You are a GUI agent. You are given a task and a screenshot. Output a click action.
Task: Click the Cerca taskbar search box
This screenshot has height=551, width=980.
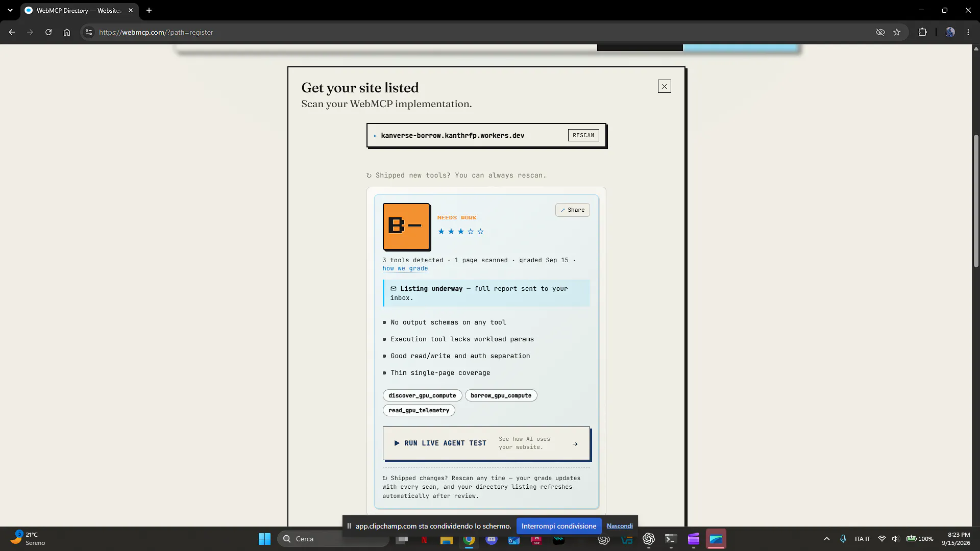[x=333, y=539]
